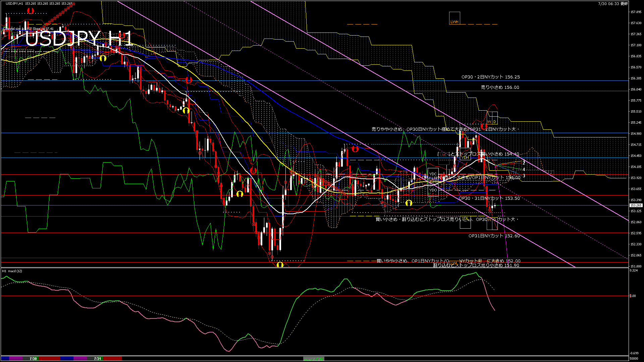Click 156.040 on the price axis
Screen dimensions: 644x362
(x=636, y=89)
